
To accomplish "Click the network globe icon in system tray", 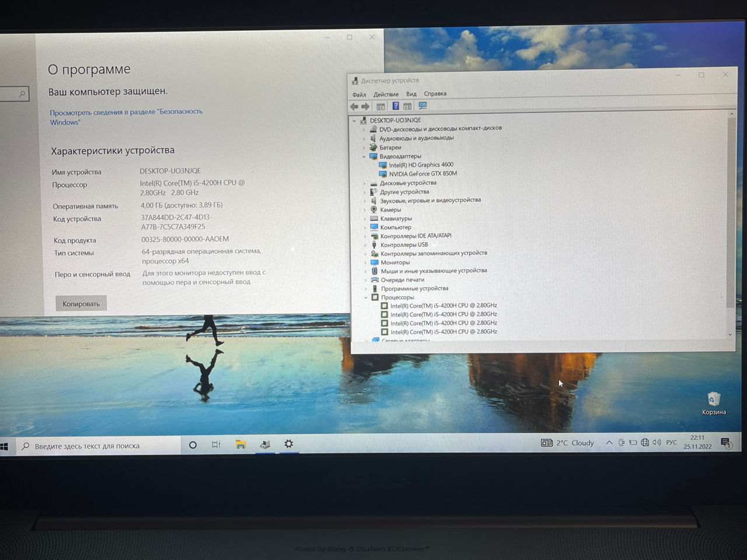I will point(644,442).
